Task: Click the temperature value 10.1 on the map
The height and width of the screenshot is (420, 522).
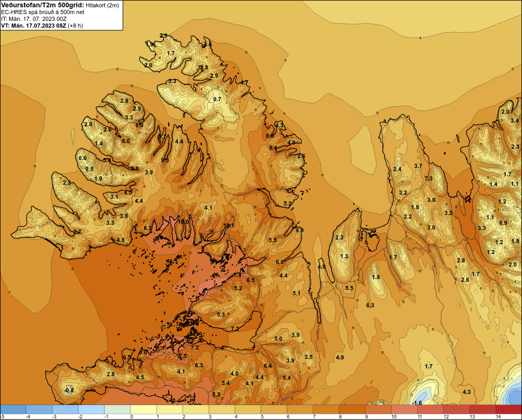Action: pos(229,225)
